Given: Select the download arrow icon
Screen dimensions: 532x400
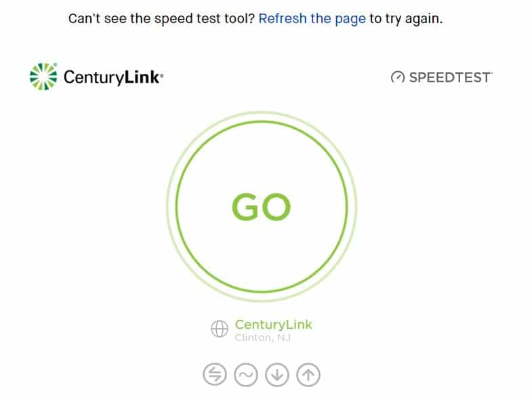Looking at the screenshot, I should tap(277, 374).
